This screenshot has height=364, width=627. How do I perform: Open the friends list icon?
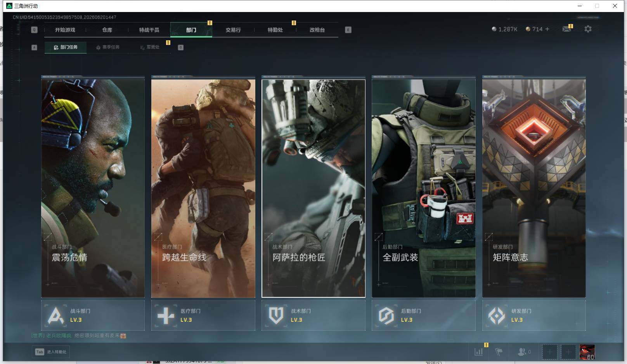[x=522, y=352]
